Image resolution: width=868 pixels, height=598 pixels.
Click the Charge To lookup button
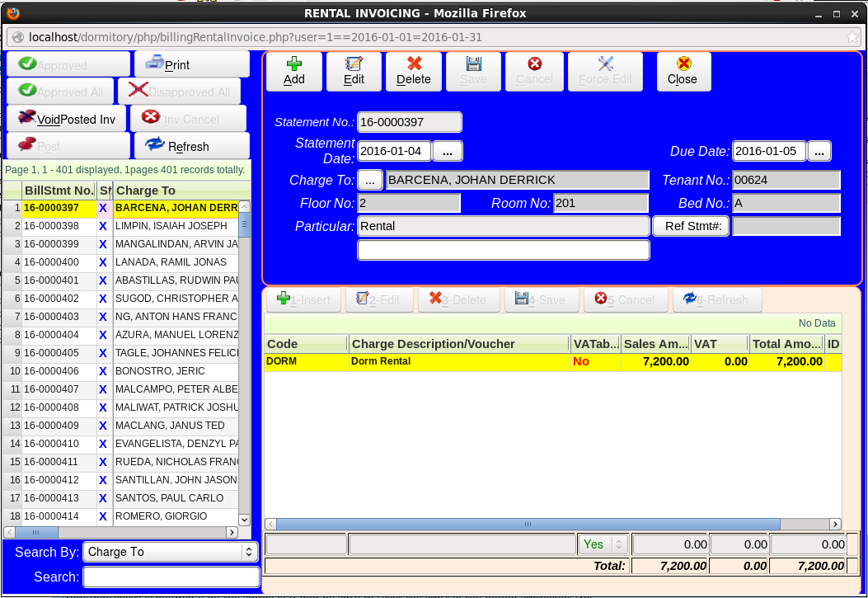(370, 180)
